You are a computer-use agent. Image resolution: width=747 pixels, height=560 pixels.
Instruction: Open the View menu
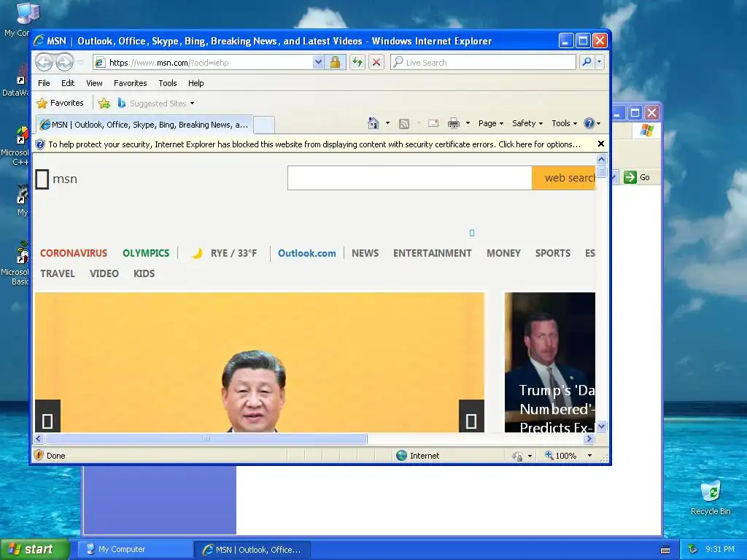(x=94, y=83)
